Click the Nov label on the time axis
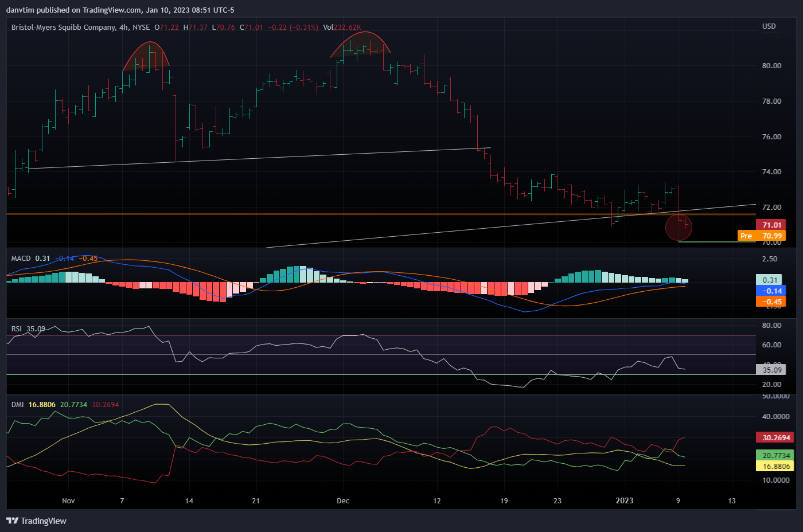 click(x=68, y=500)
